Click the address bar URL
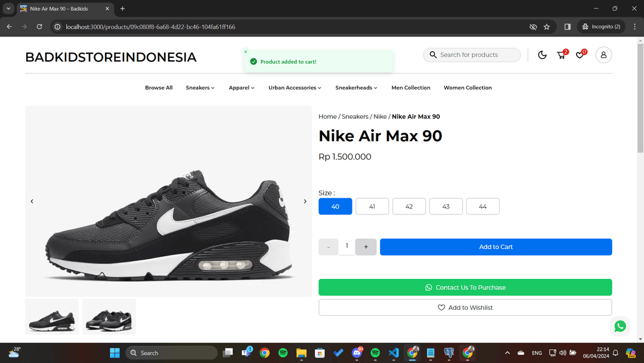 150,27
